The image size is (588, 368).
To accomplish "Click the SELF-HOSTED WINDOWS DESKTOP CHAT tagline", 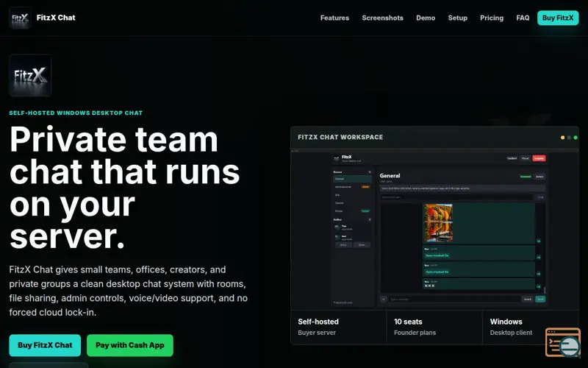I will 76,113.
